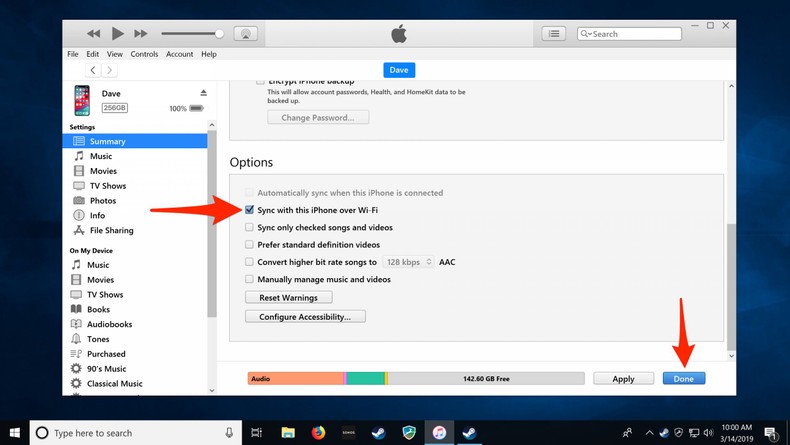
Task: Select Photos in the Settings sidebar
Action: (101, 201)
